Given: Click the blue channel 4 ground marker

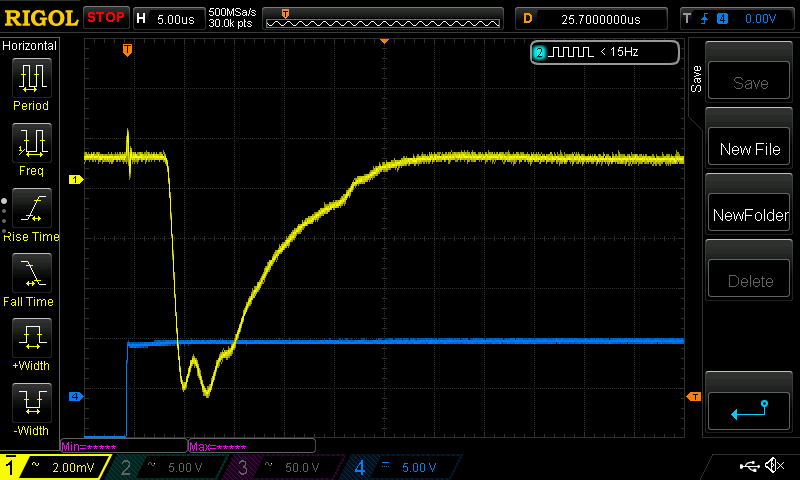Looking at the screenshot, I should pyautogui.click(x=76, y=396).
